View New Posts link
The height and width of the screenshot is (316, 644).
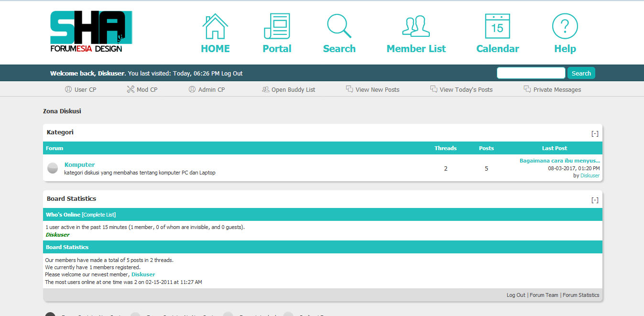click(x=372, y=89)
